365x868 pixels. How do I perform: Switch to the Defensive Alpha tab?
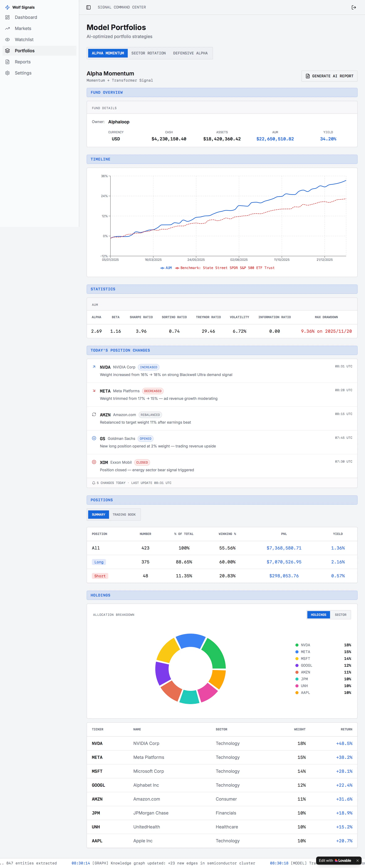pyautogui.click(x=190, y=53)
